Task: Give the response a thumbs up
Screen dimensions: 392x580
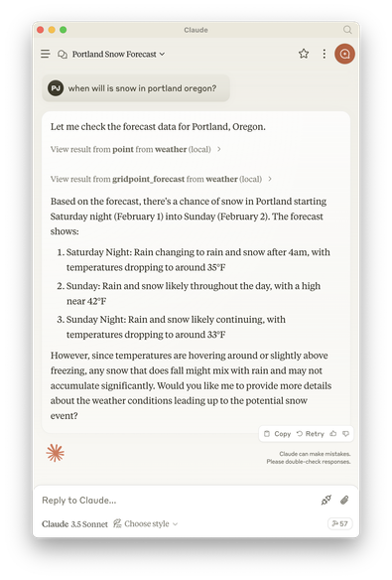Action: click(x=333, y=434)
